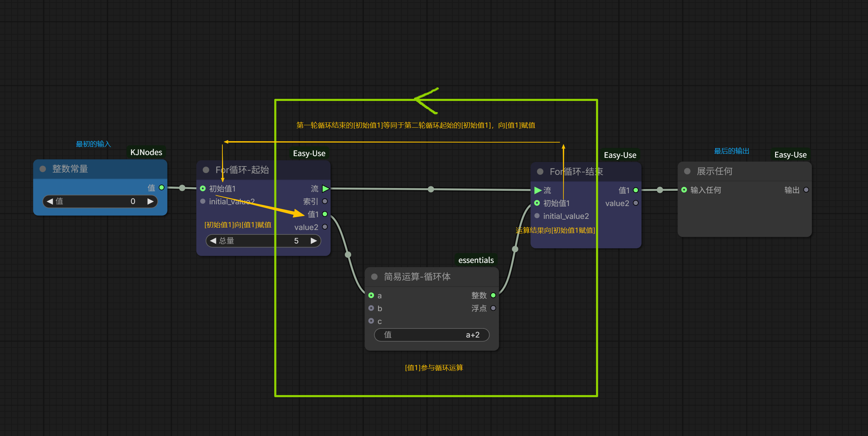
Task: Click the 总量 slider field showing 5
Action: [x=264, y=241]
